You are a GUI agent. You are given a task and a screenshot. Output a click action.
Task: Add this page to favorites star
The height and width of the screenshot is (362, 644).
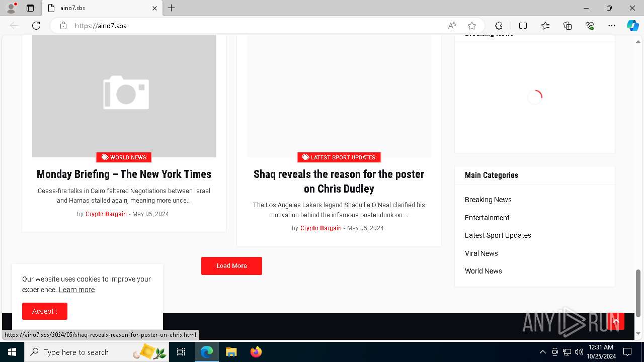coord(472,26)
